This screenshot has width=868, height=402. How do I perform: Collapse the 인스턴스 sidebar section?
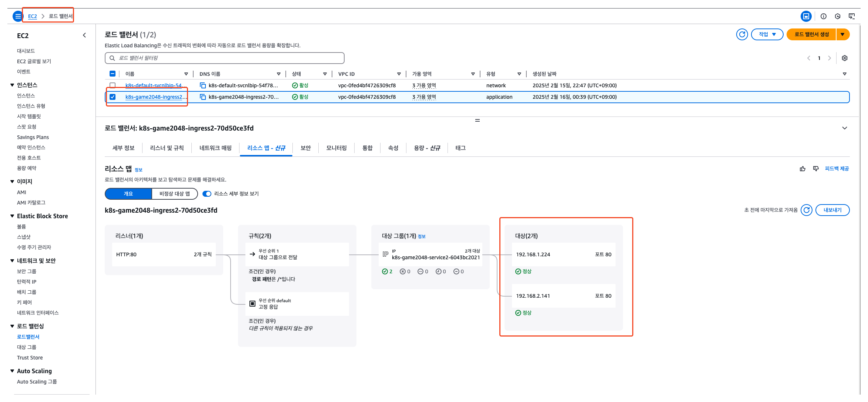(x=12, y=85)
